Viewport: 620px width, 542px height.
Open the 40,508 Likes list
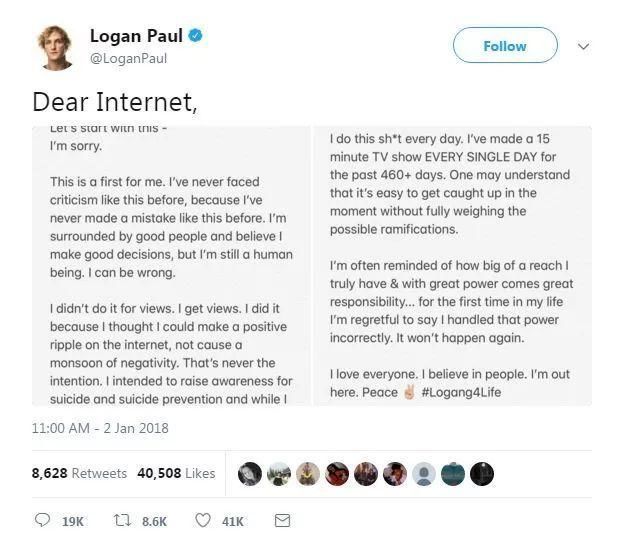click(176, 473)
